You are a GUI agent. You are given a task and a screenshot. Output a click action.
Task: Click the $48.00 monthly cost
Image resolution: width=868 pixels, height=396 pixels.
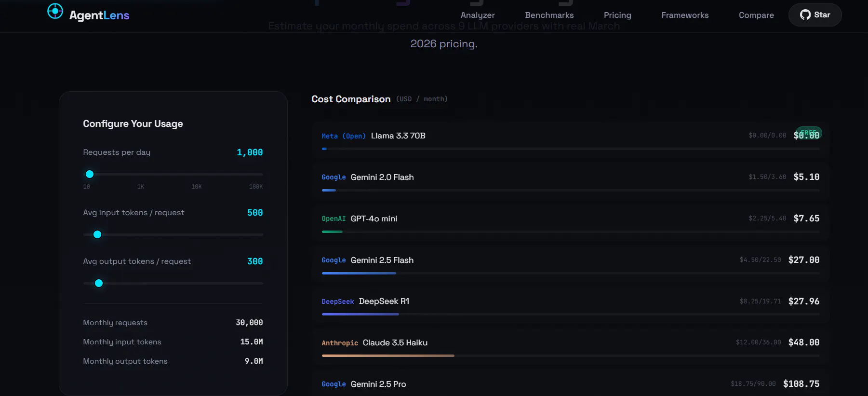click(x=804, y=342)
